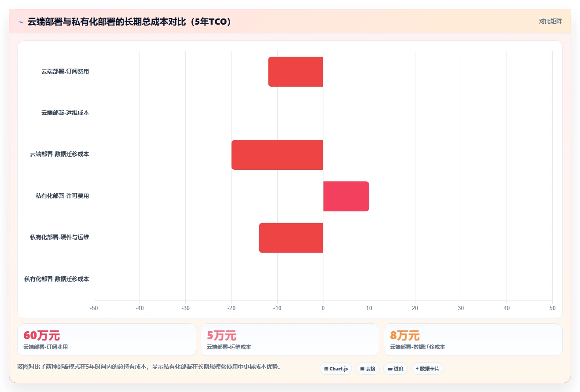This screenshot has height=392, width=580.
Task: Click the 50 tick on x-axis
Action: click(553, 308)
